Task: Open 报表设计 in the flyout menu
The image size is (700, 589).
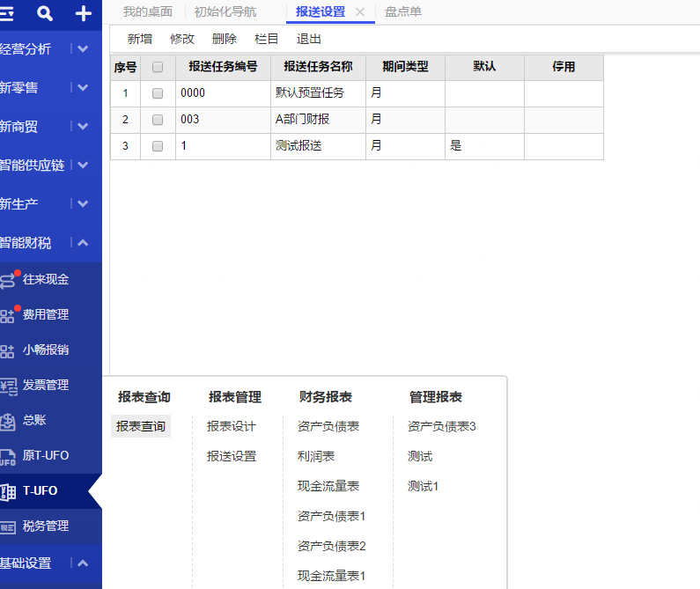Action: [x=232, y=426]
